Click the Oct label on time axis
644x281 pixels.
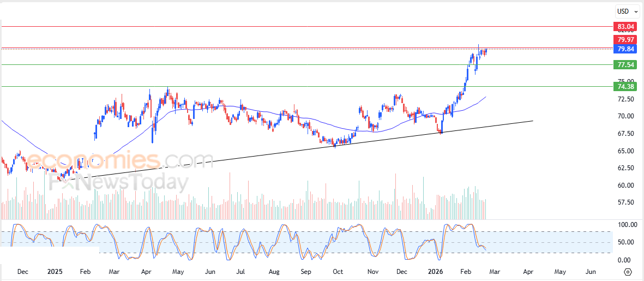[338, 272]
